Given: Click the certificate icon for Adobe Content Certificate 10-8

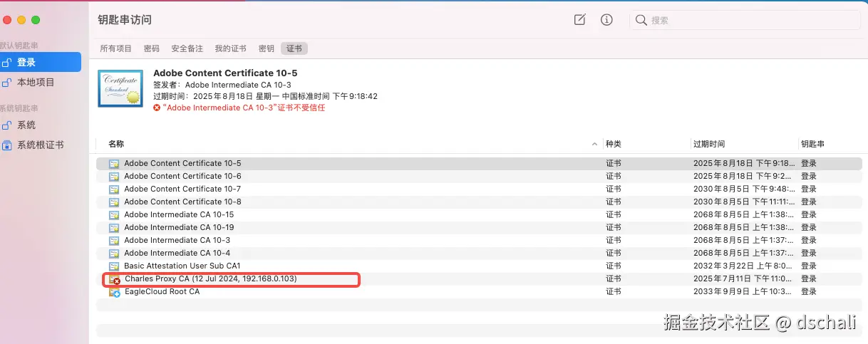Looking at the screenshot, I should pos(114,202).
